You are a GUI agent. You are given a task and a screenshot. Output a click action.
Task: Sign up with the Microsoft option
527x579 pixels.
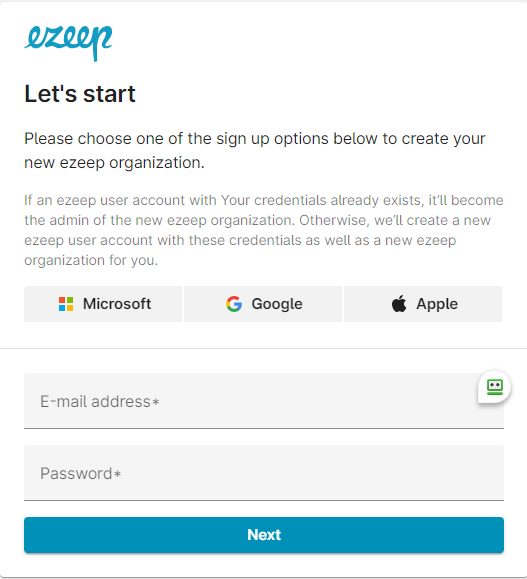coord(103,304)
